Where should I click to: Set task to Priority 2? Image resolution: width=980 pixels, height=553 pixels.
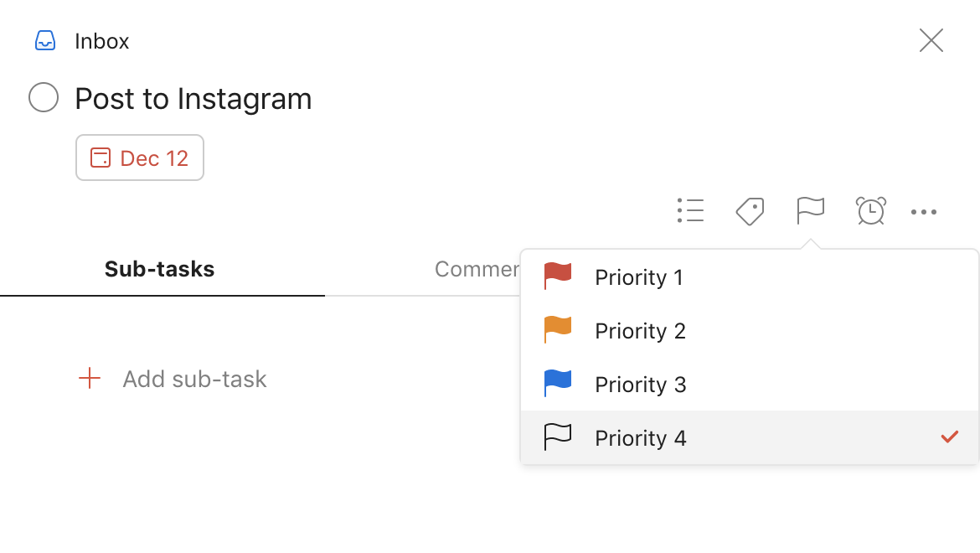tap(640, 331)
